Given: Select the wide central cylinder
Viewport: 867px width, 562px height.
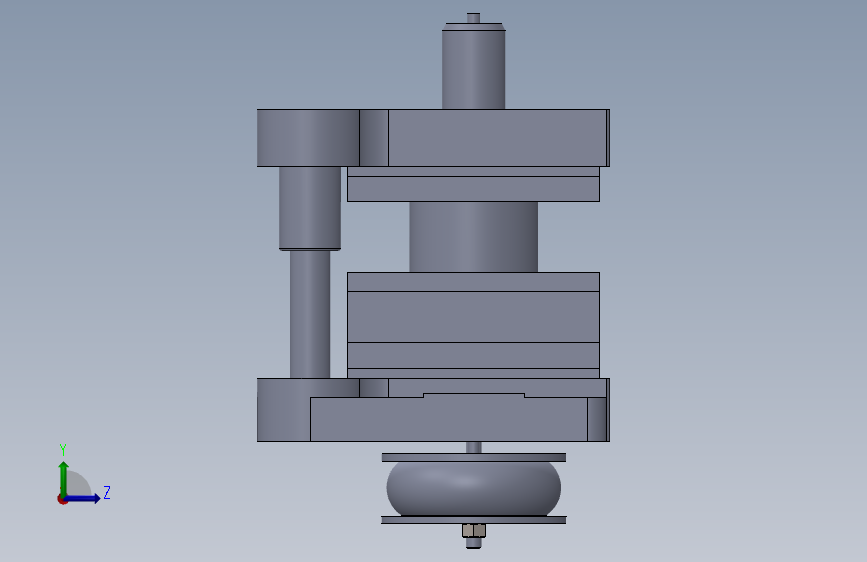Looking at the screenshot, I should click(x=473, y=237).
